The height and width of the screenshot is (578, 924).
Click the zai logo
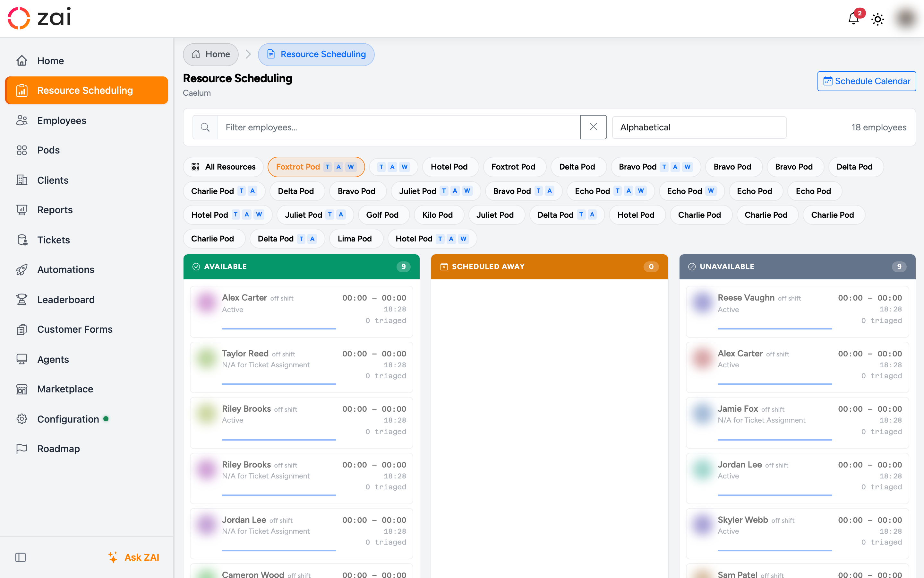(39, 18)
